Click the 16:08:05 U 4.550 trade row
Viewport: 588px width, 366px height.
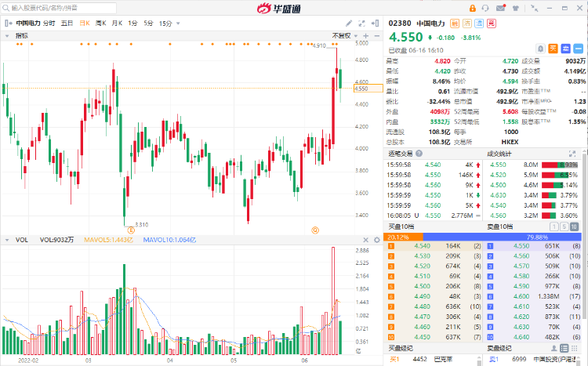click(x=434, y=216)
